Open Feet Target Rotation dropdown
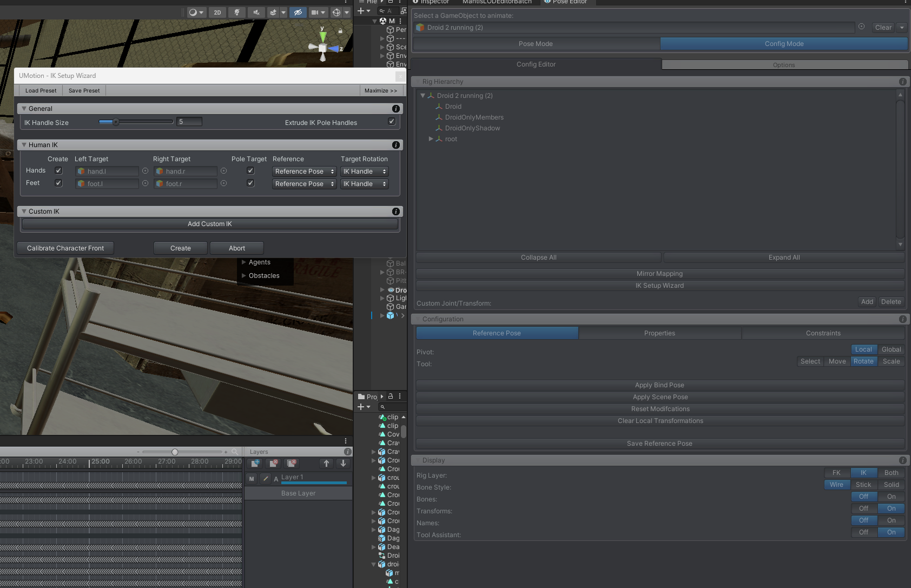Viewport: 911px width, 588px height. tap(365, 184)
